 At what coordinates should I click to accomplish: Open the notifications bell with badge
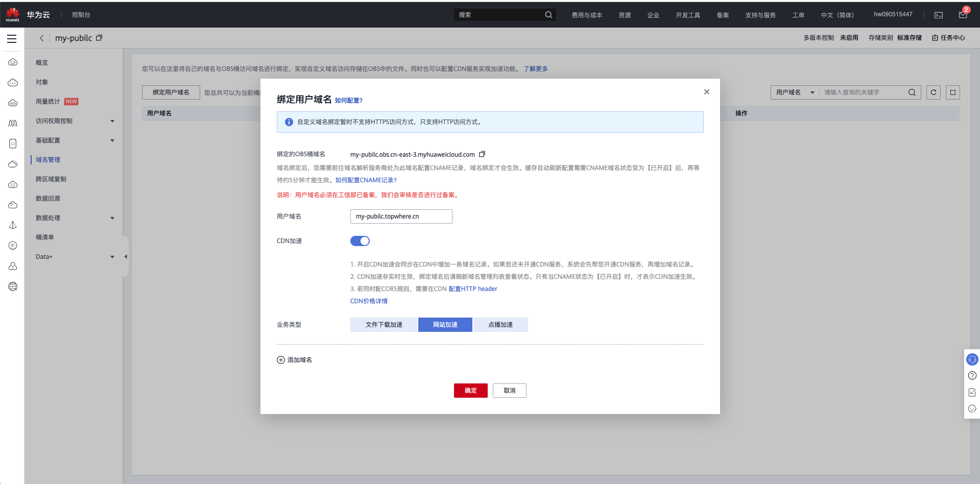[x=962, y=14]
